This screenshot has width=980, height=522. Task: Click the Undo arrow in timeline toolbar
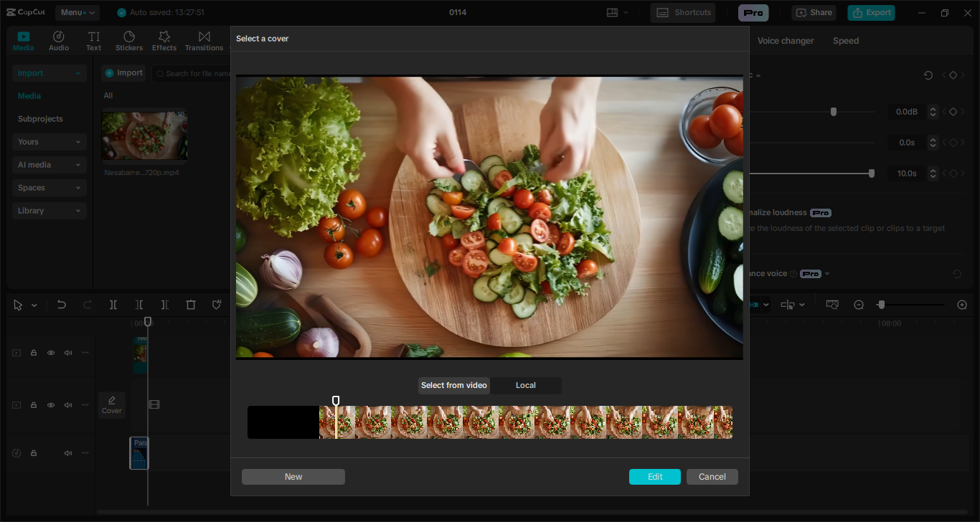(x=62, y=305)
